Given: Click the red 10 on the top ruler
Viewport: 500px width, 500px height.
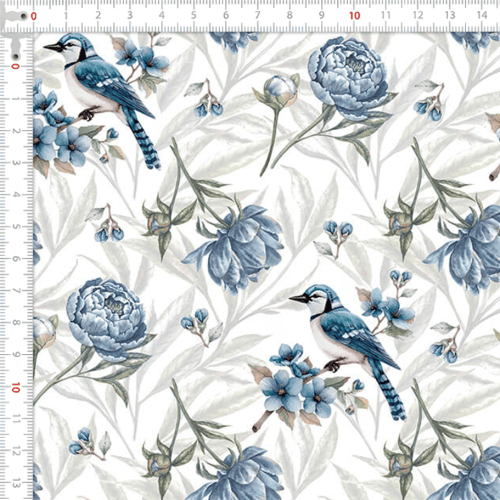Looking at the screenshot, I should point(355,16).
